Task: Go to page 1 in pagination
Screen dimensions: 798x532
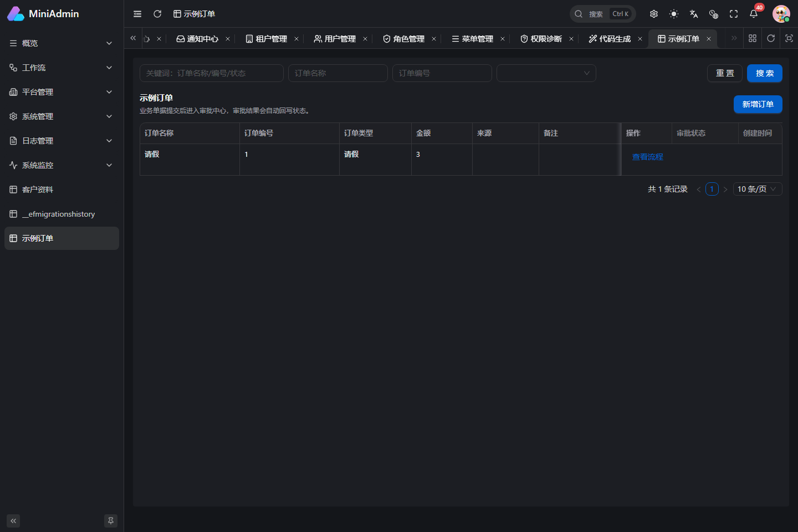Action: pos(712,189)
